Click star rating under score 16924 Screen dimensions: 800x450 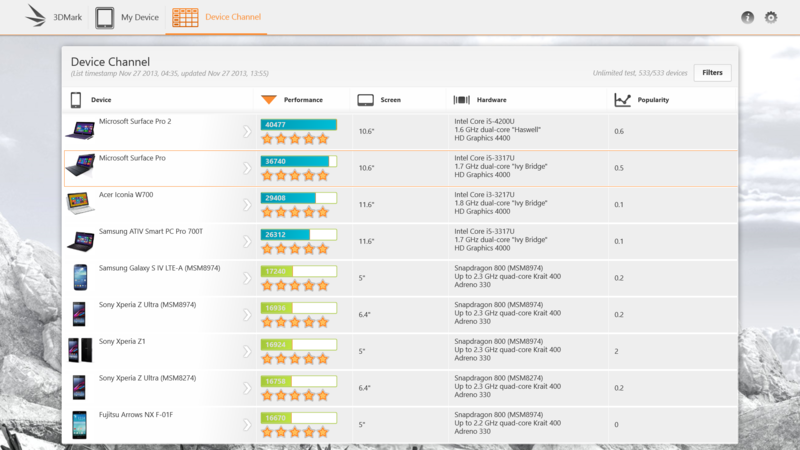click(295, 359)
